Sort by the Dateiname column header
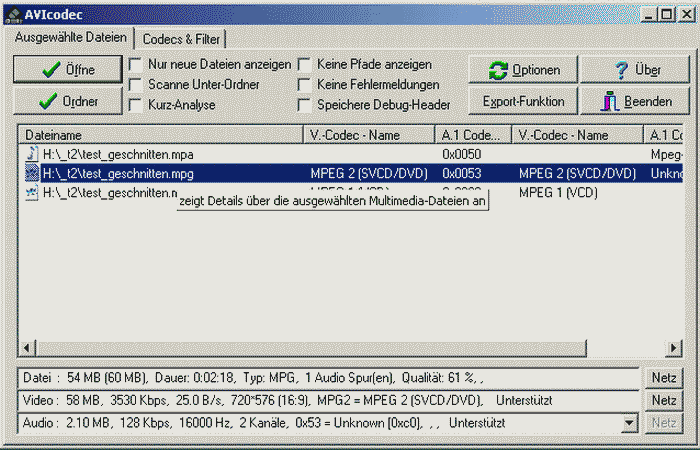The height and width of the screenshot is (450, 700). (160, 135)
